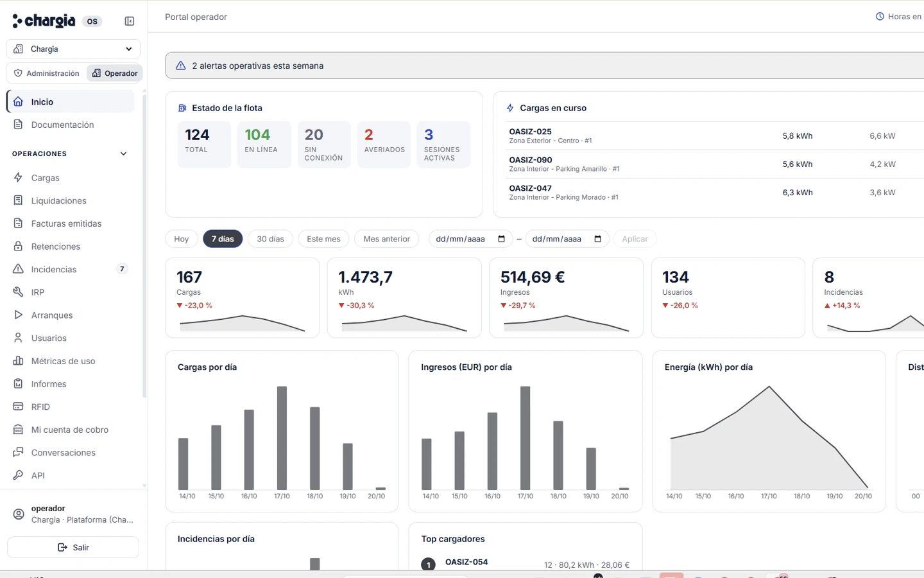Image resolution: width=924 pixels, height=578 pixels.
Task: Select the 7 días date filter
Action: point(223,239)
